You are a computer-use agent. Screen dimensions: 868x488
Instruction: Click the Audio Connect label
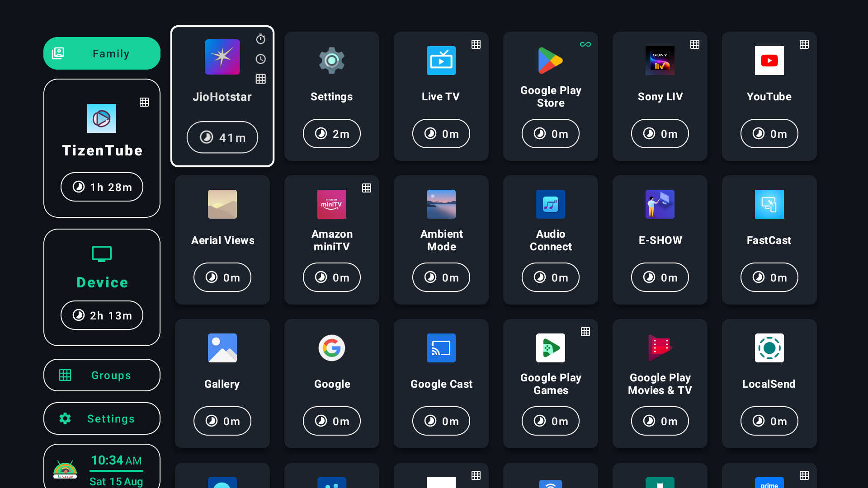pyautogui.click(x=551, y=240)
